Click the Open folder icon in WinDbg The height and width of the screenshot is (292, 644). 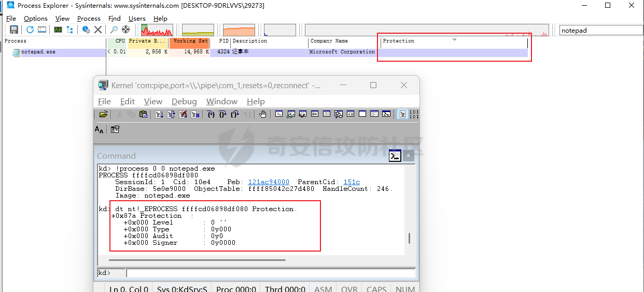(103, 114)
